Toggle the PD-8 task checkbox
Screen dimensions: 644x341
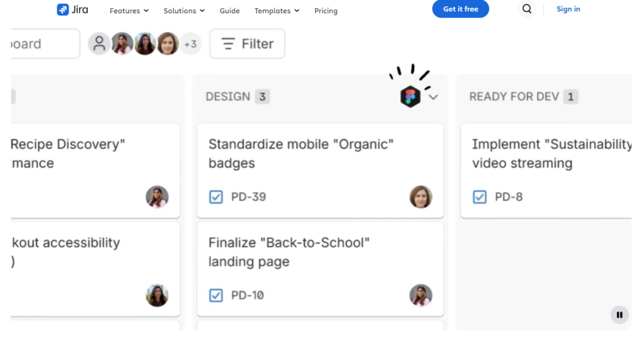click(479, 197)
